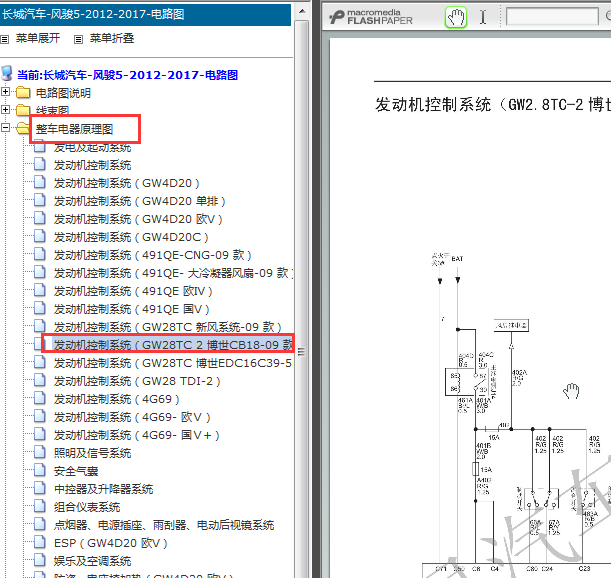Expand the 线束图 folder
Image resolution: width=611 pixels, height=578 pixels.
(x=5, y=110)
